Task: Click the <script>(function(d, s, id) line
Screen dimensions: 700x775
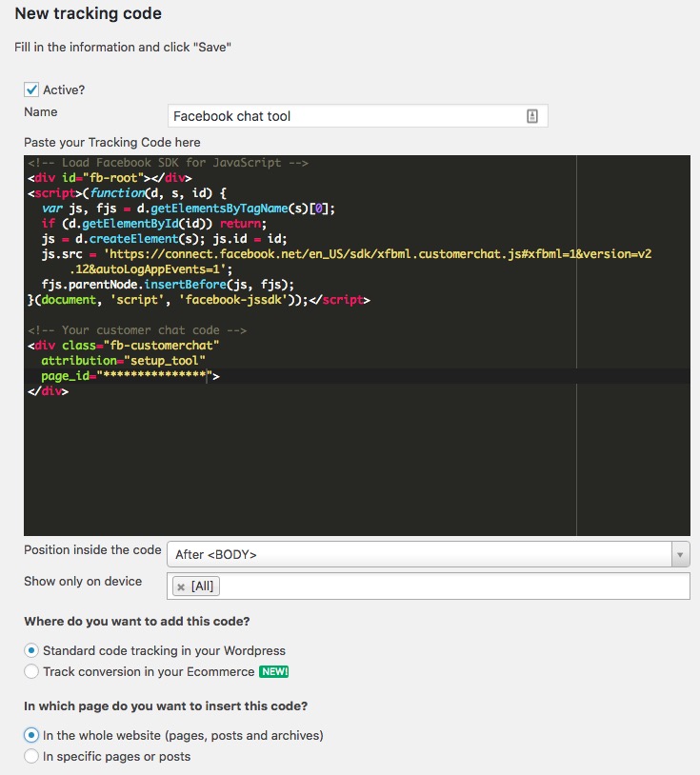Action: pyautogui.click(x=127, y=193)
